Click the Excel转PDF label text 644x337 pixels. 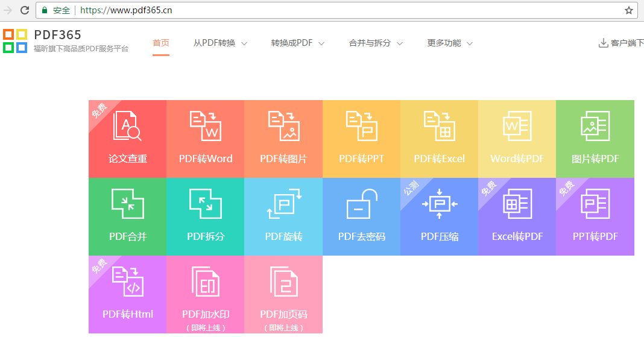tap(517, 236)
